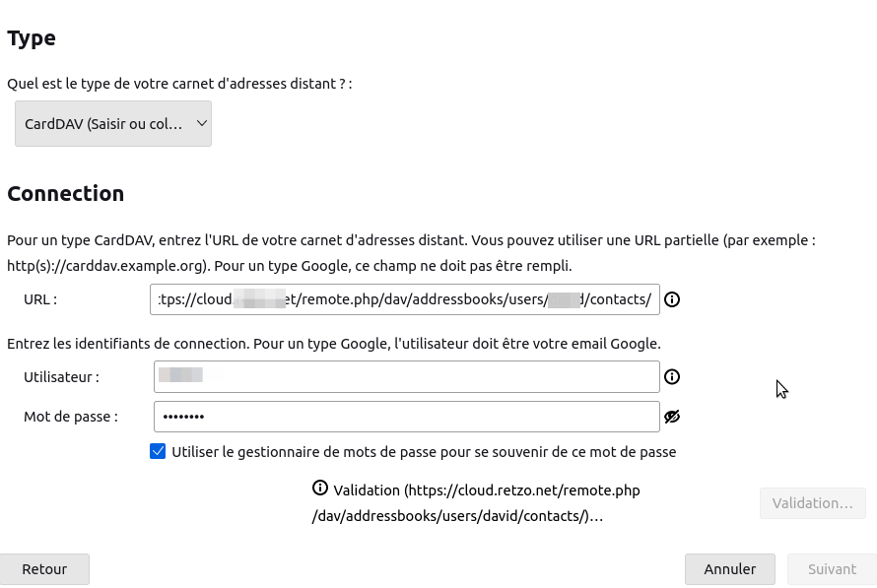
Task: Click the "Utilisateur :" label
Action: pos(61,376)
